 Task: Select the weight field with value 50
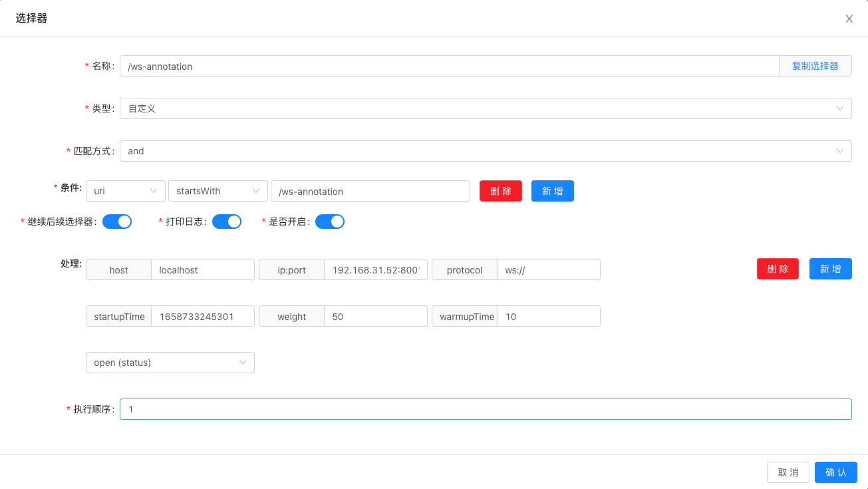[x=375, y=316]
